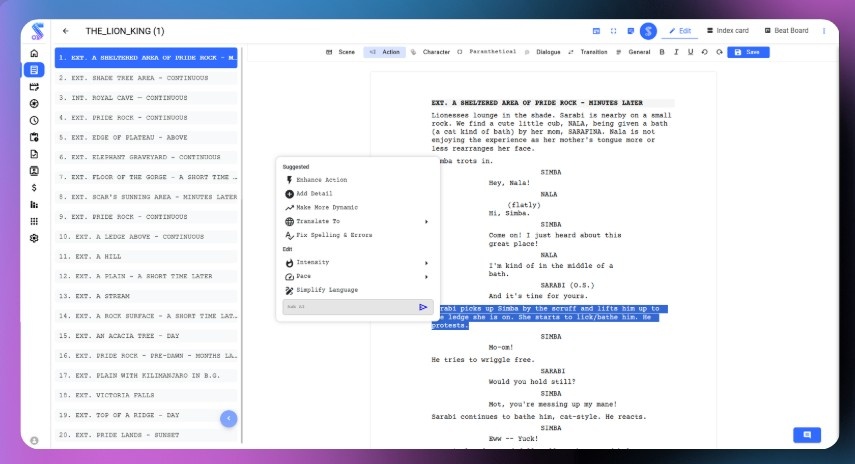Open the grid apps sidebar icon

tap(34, 221)
